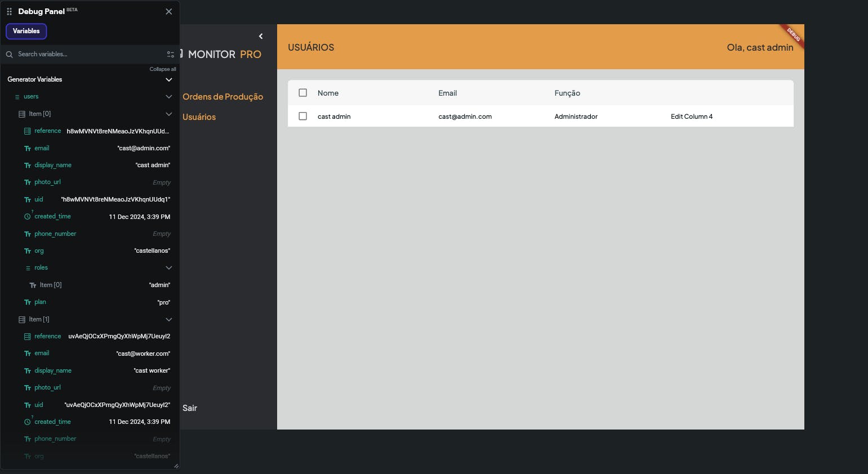Click the Collapse all link
The width and height of the screenshot is (868, 474).
pos(163,69)
